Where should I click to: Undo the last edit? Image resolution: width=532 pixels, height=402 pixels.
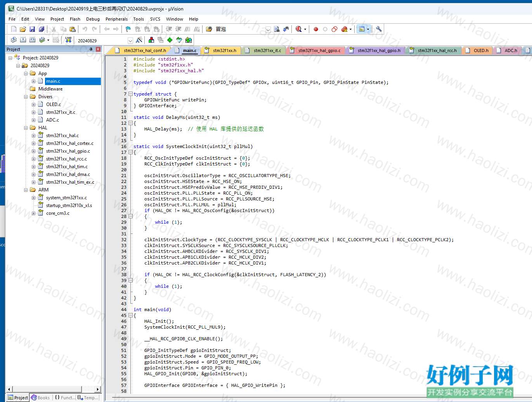[85, 29]
